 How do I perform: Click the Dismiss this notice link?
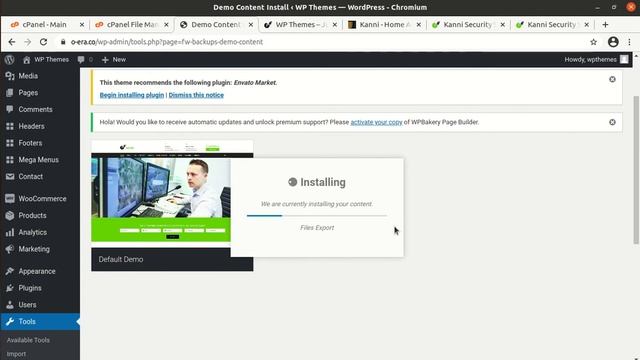tap(196, 95)
